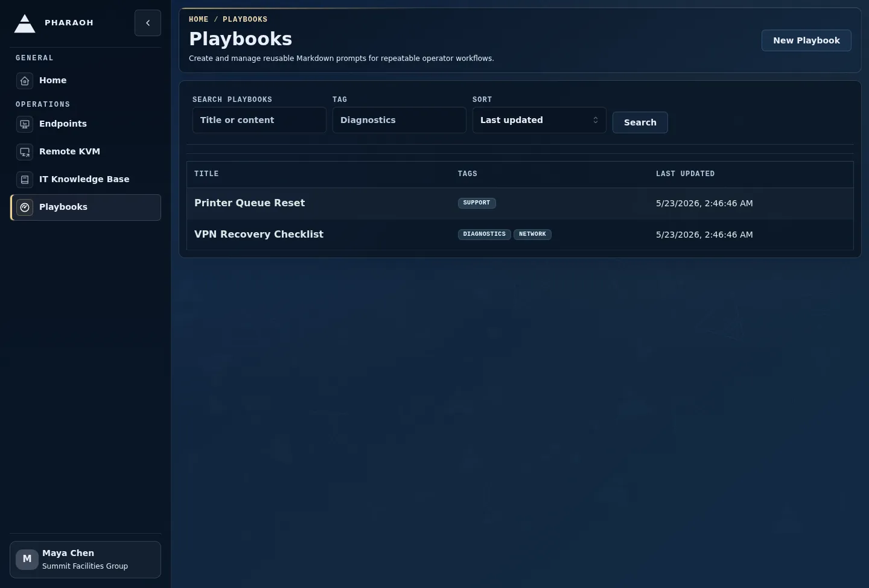The image size is (869, 588).
Task: Click the Summit Facilities Group text
Action: tap(85, 566)
